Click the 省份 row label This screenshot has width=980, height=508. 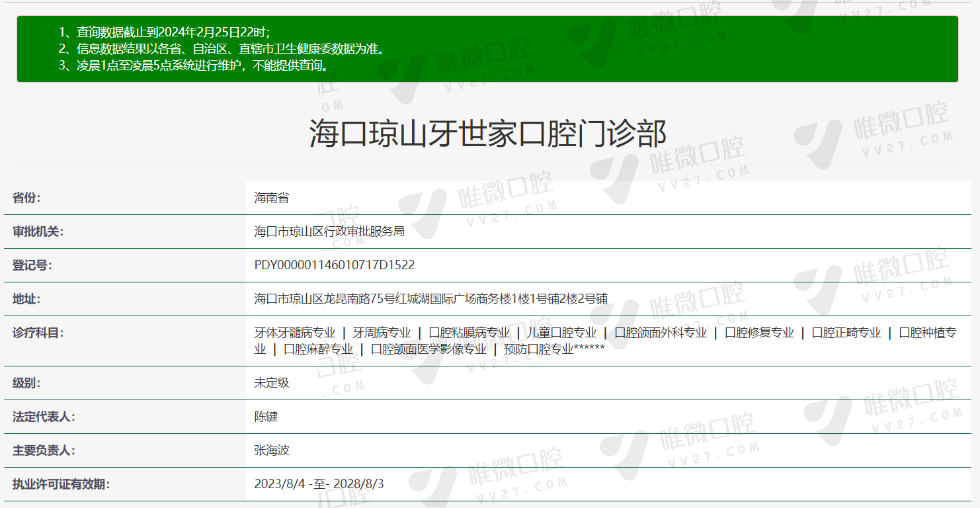[26, 198]
